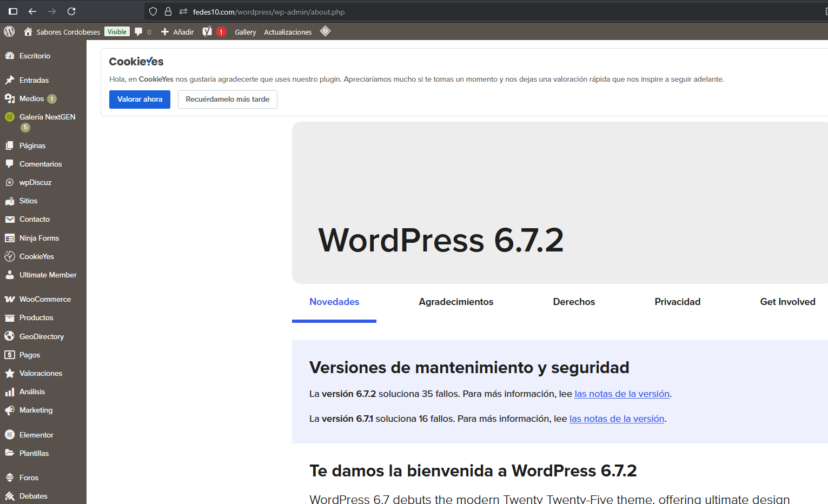Image resolution: width=828 pixels, height=504 pixels.
Task: Open Gallery in the admin bar
Action: 245,32
